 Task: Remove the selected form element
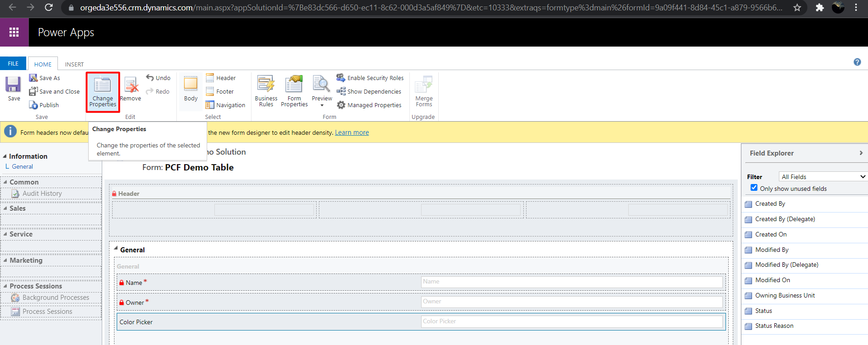point(131,89)
